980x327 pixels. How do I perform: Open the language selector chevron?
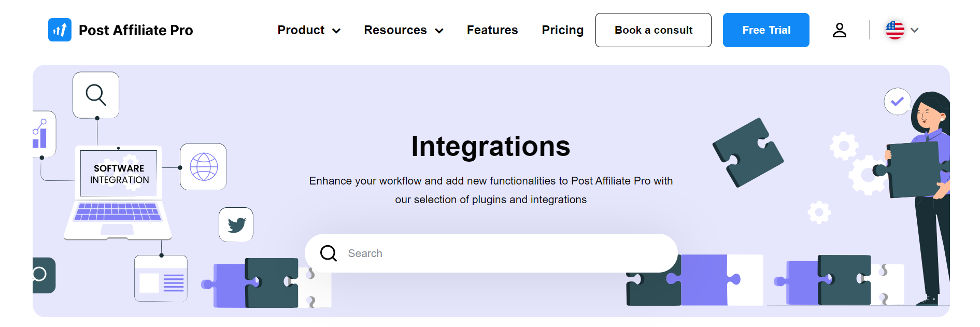915,30
